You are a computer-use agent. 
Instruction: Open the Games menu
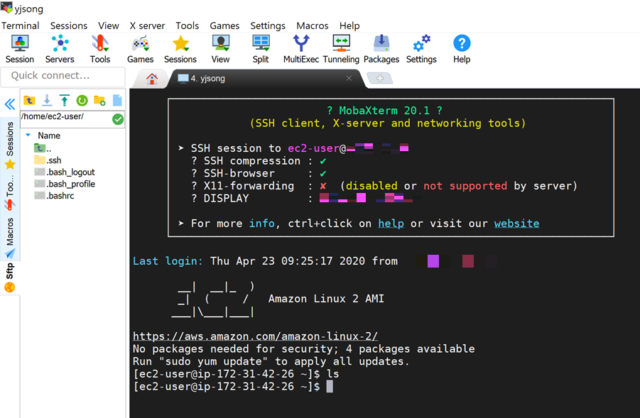pos(224,26)
